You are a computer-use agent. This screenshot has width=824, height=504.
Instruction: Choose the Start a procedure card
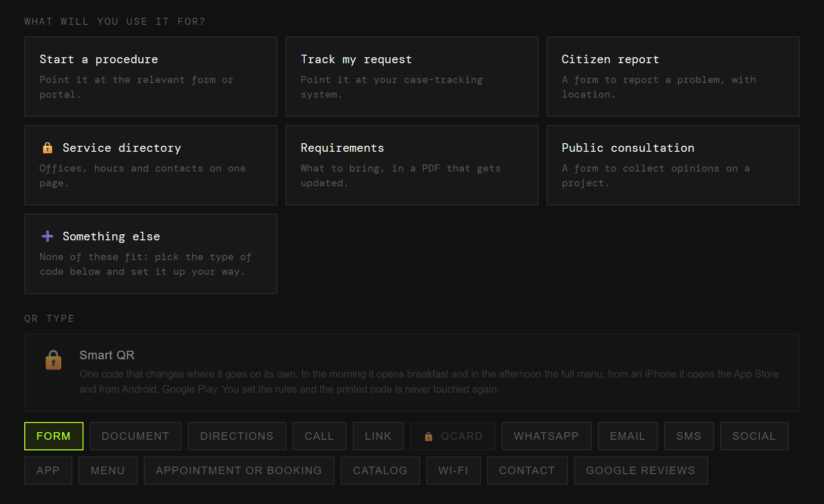(x=151, y=76)
